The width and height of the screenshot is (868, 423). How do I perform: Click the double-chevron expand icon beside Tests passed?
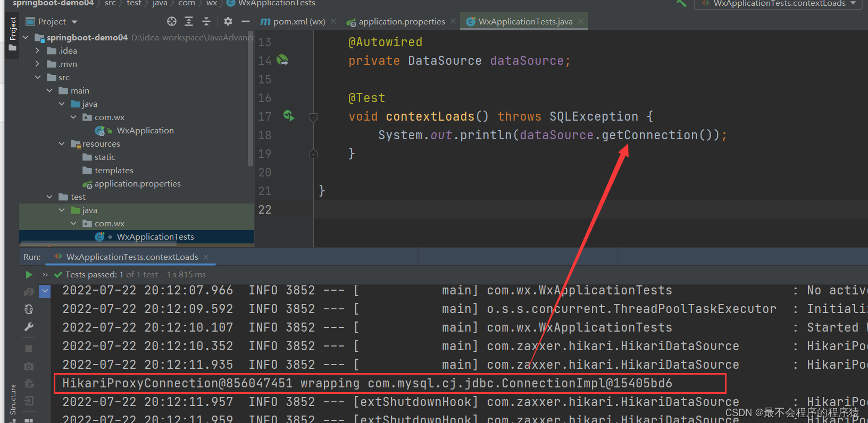click(45, 275)
